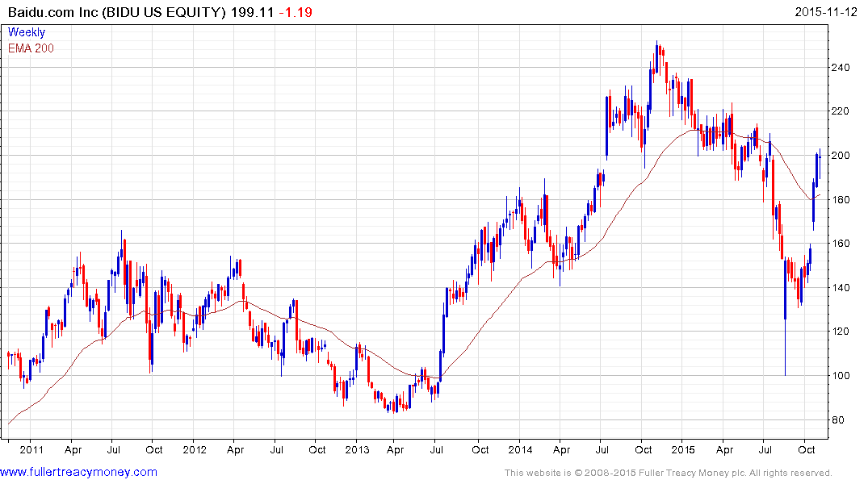Click the 'EMA 200' legend label
This screenshot has height=484, width=868.
pyautogui.click(x=31, y=48)
